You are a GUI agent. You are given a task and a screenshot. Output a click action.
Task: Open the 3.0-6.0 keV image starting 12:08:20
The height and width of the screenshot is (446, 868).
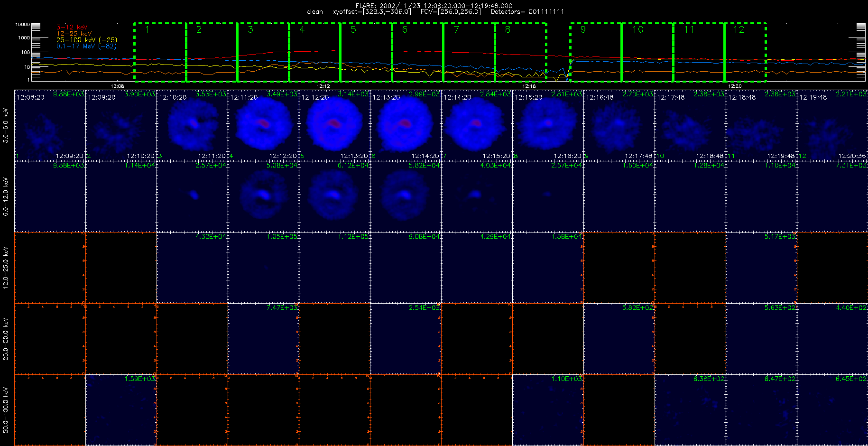pos(50,125)
